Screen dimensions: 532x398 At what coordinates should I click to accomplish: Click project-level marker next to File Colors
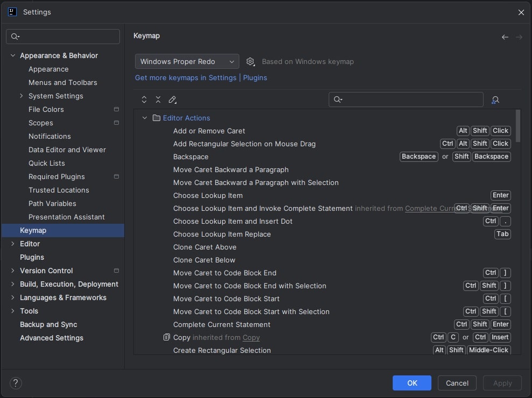click(116, 109)
